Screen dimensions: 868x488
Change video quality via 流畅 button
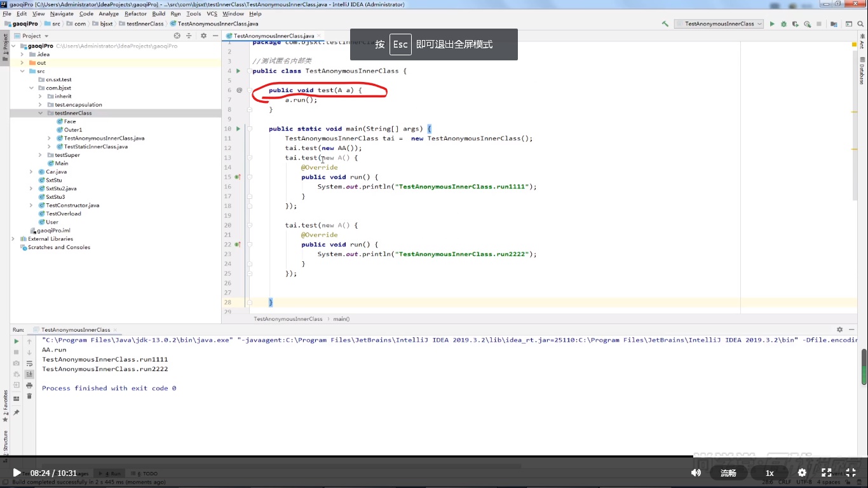point(728,473)
